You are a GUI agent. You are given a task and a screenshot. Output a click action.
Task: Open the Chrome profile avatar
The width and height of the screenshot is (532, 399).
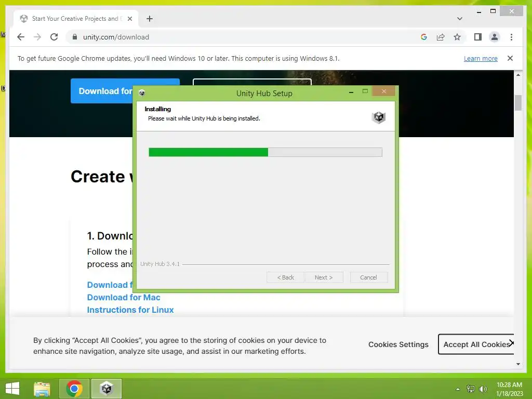tap(495, 37)
